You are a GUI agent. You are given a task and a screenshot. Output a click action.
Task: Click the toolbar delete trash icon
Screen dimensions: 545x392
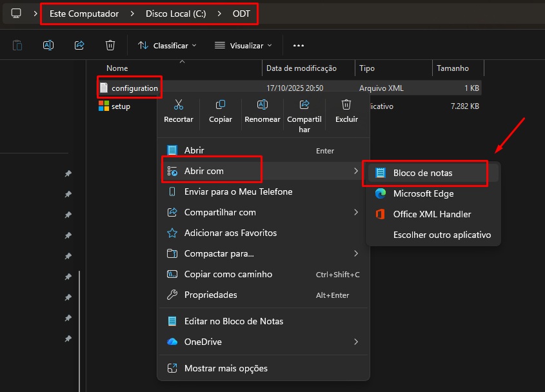tap(110, 45)
